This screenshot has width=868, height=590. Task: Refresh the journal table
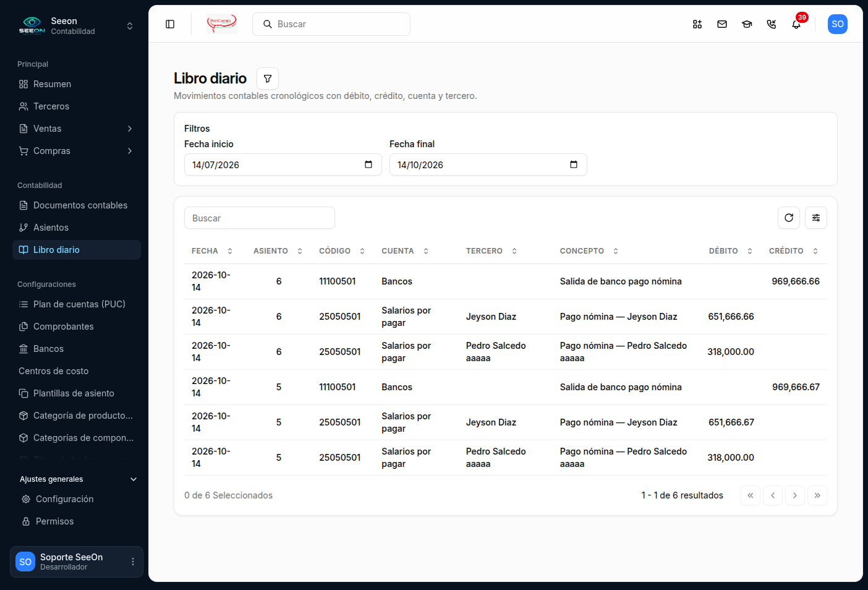789,218
